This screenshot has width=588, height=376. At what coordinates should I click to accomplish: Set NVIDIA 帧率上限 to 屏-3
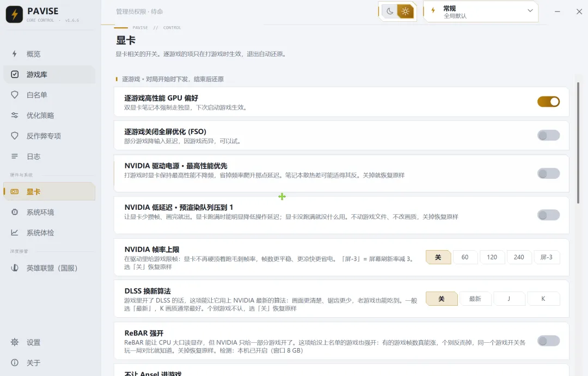point(547,257)
